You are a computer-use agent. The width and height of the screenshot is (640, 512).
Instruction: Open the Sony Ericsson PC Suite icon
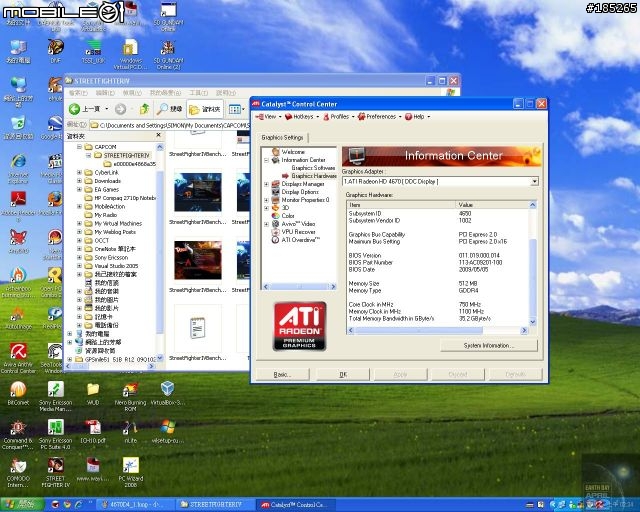[x=56, y=427]
